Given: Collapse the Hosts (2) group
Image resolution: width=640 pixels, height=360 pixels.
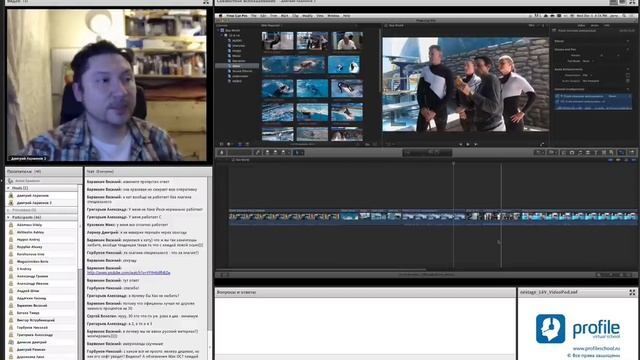Looking at the screenshot, I should point(8,188).
